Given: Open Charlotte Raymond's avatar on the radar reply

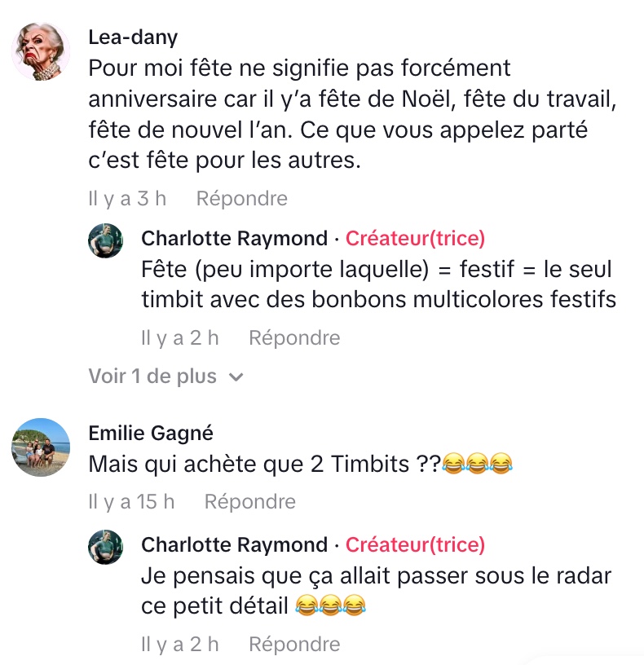Looking at the screenshot, I should point(105,547).
